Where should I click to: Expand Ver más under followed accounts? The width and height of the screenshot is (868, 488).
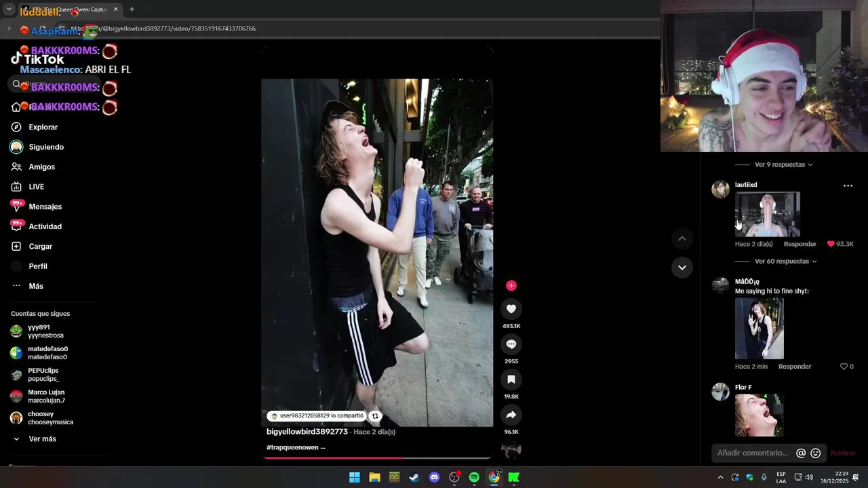click(42, 439)
